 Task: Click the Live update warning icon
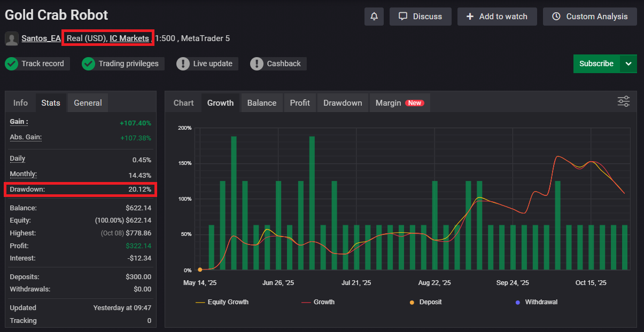(184, 64)
